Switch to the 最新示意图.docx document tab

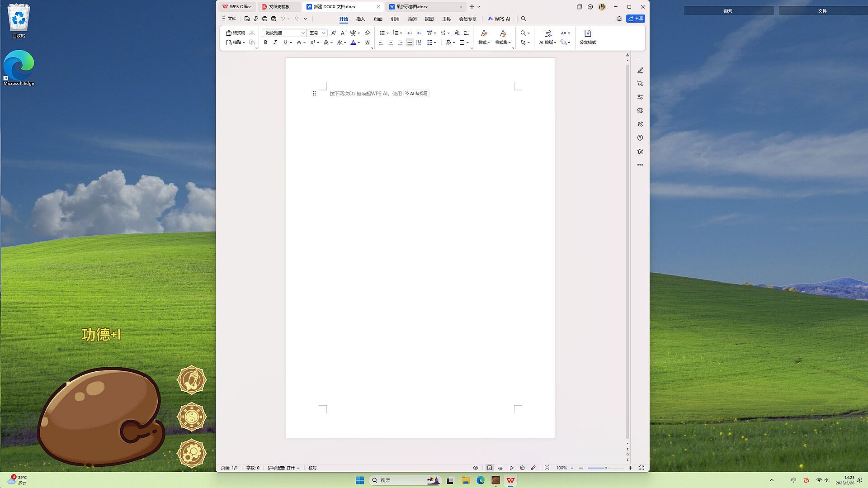pyautogui.click(x=412, y=7)
